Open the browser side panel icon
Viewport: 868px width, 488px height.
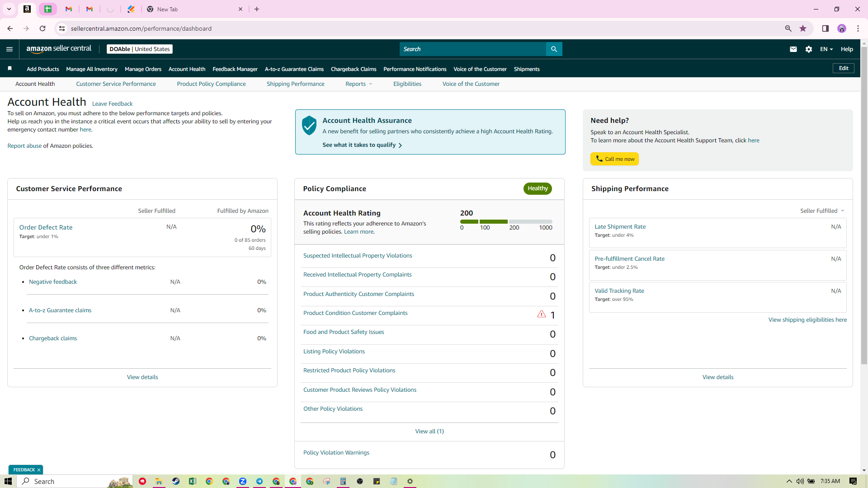click(x=826, y=28)
